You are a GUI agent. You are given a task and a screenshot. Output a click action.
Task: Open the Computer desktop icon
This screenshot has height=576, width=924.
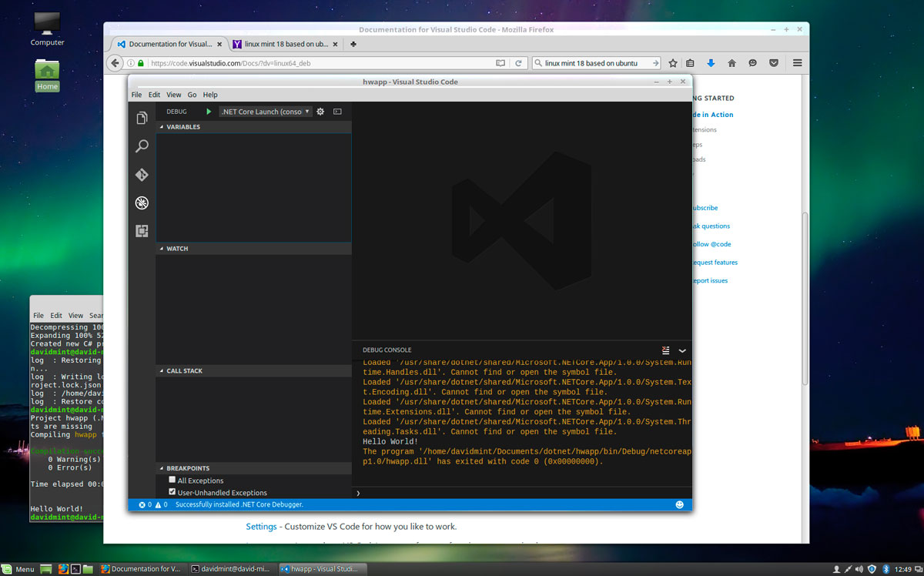[x=47, y=28]
